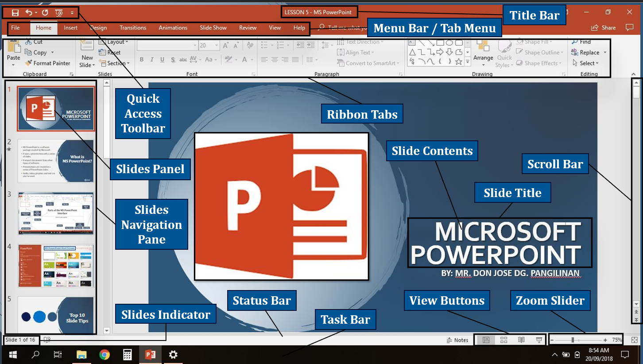Click the Save icon in Quick Access Toolbar
643x364 pixels.
pos(15,13)
